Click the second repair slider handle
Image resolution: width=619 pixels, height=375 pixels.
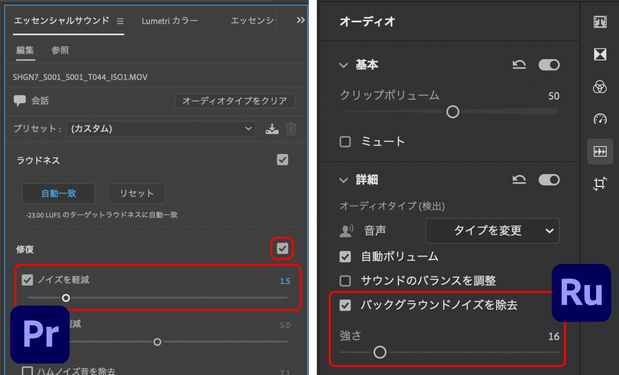[x=157, y=341]
